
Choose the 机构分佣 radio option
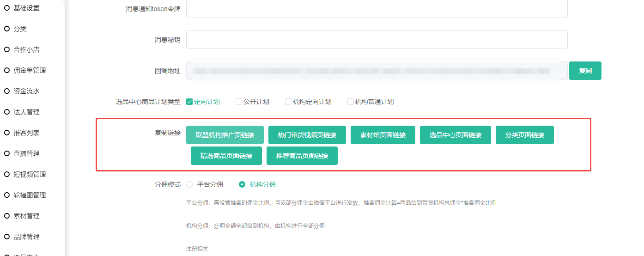242,184
